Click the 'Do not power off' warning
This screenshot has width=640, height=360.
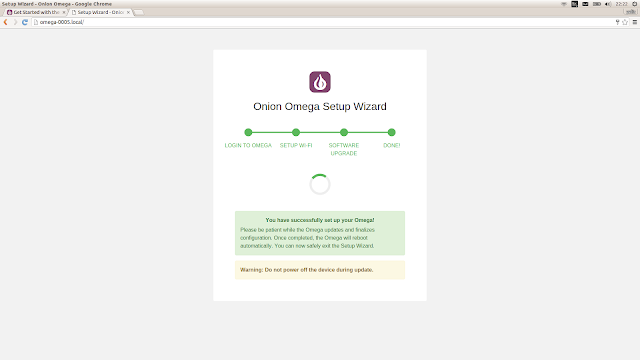[x=320, y=270]
